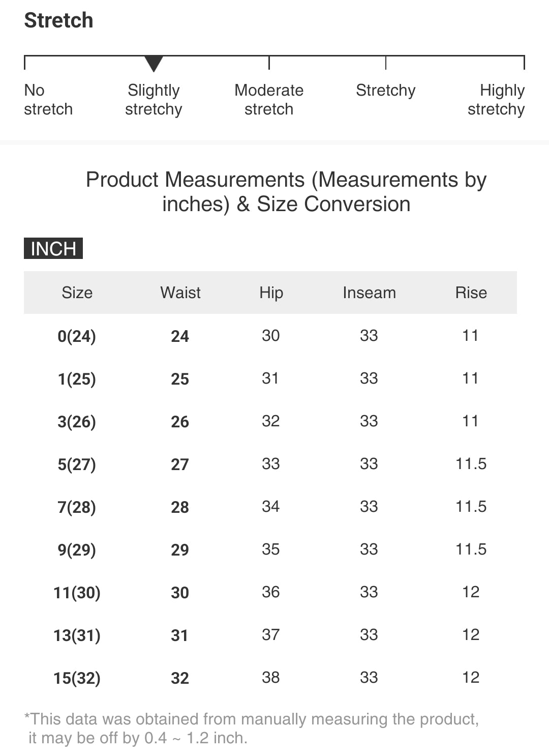Click the triangle marker on the stretch scale
Image resolution: width=549 pixels, height=756 pixels.
(154, 64)
